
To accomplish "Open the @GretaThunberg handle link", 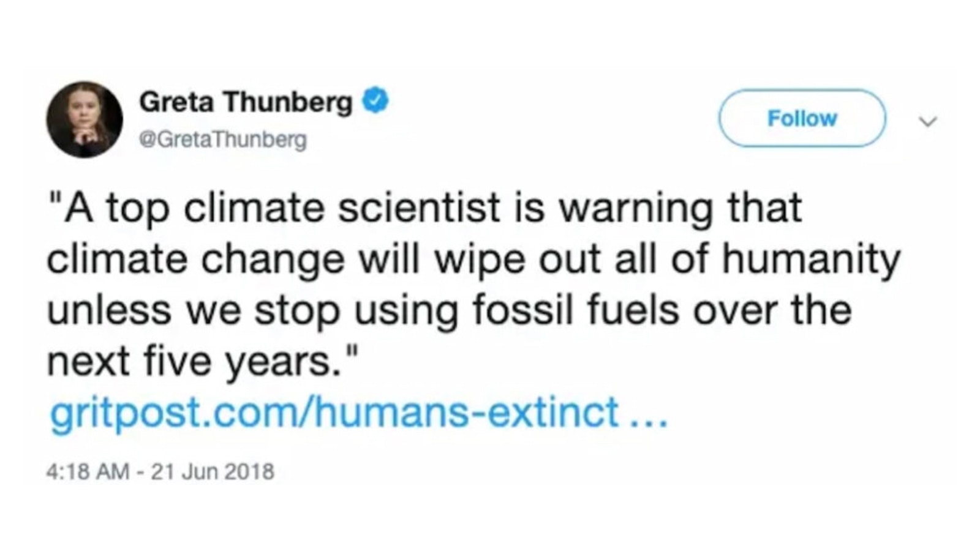I will 223,140.
